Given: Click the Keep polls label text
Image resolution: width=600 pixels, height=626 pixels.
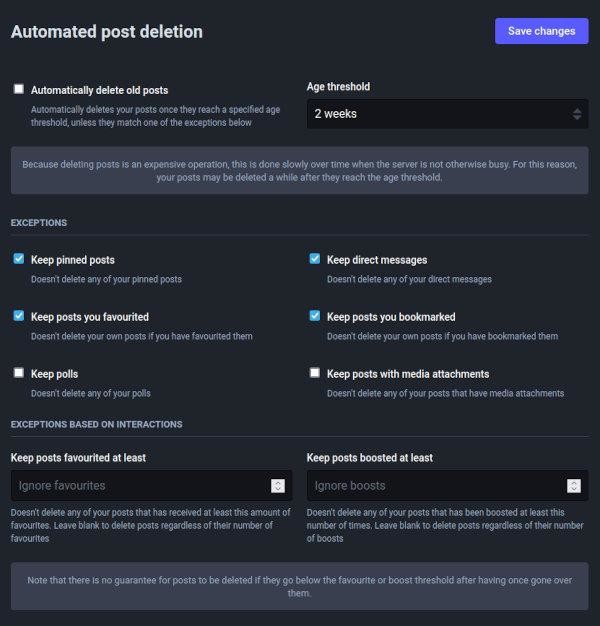Looking at the screenshot, I should pyautogui.click(x=54, y=374).
